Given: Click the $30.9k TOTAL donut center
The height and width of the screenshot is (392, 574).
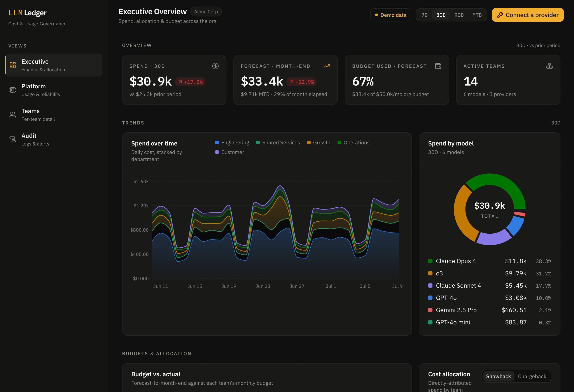Looking at the screenshot, I should click(x=490, y=210).
